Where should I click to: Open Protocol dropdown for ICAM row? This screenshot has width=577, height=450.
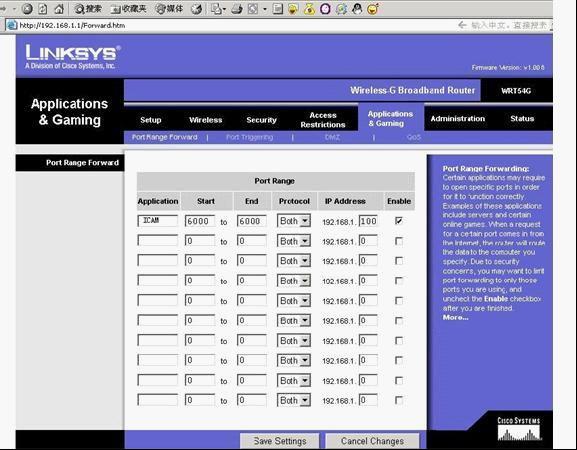click(294, 220)
